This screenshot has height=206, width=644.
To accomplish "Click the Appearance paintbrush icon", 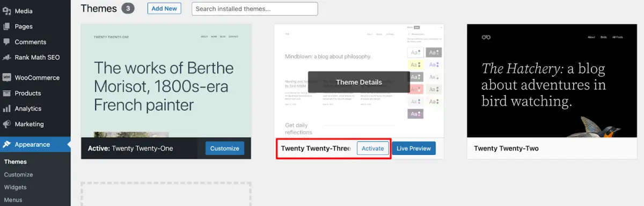I will coord(7,144).
